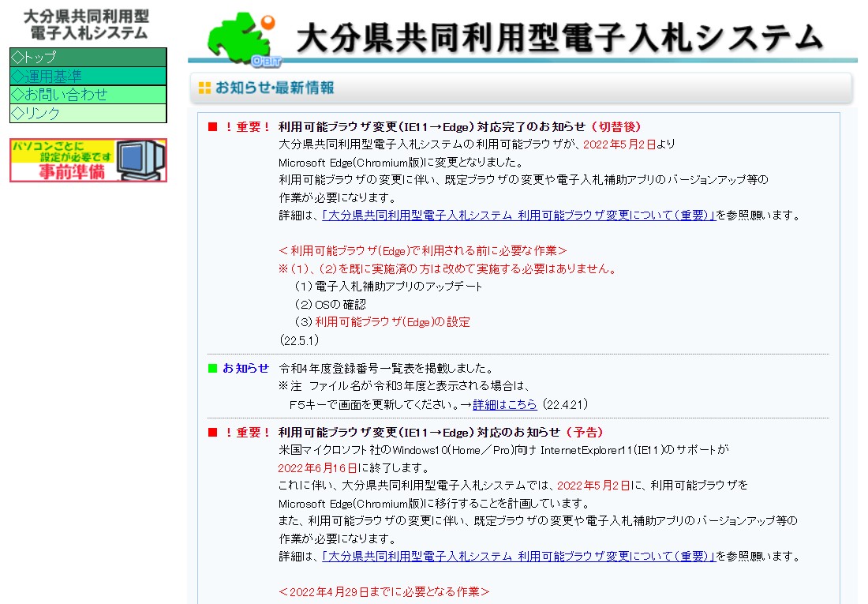Click the ※(1)、(2)を既に実施済の方は red note
868x604 pixels.
coord(447,268)
